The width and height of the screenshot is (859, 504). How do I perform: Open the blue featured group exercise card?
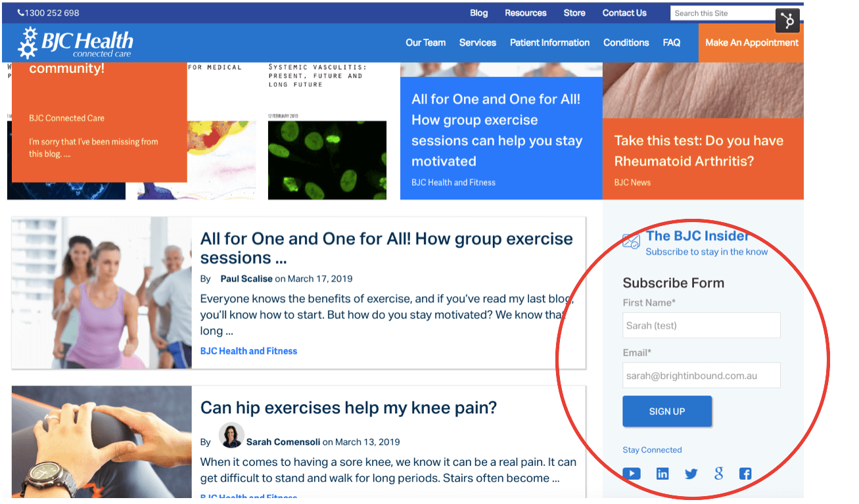click(x=501, y=138)
